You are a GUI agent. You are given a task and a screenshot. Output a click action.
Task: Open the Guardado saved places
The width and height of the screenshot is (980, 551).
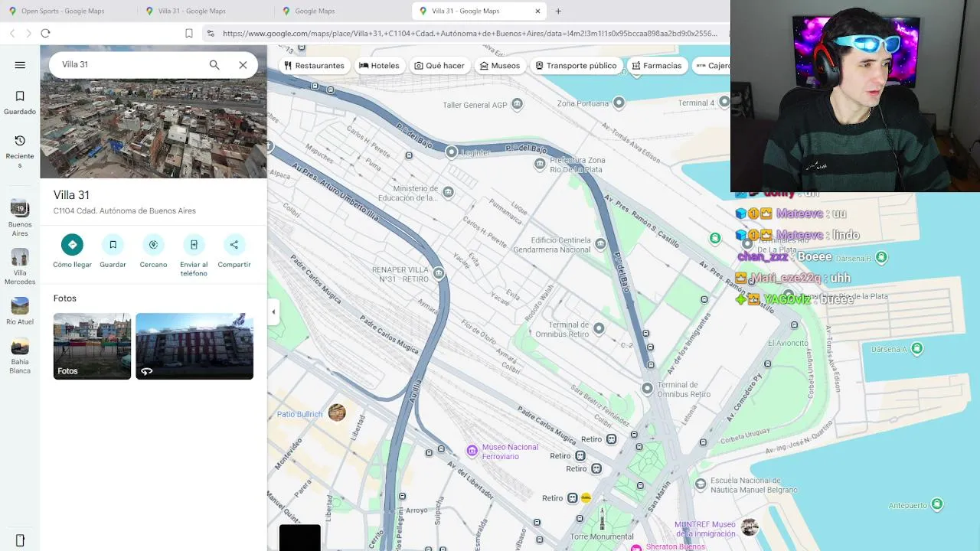20,103
